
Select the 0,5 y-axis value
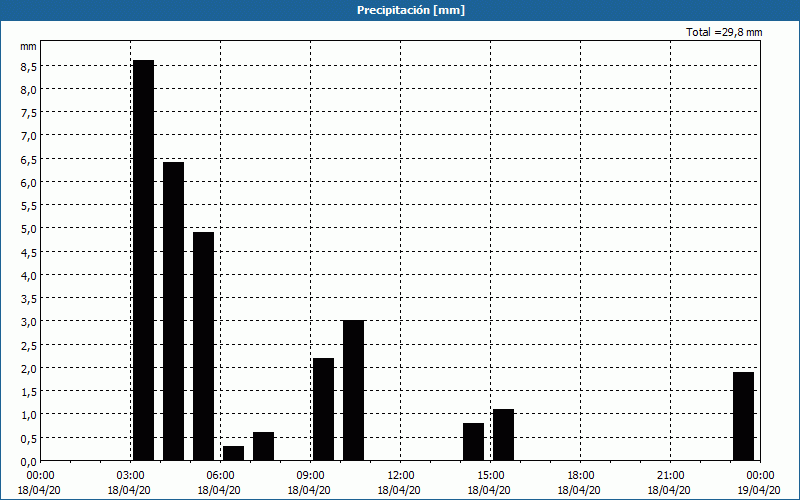29,438
